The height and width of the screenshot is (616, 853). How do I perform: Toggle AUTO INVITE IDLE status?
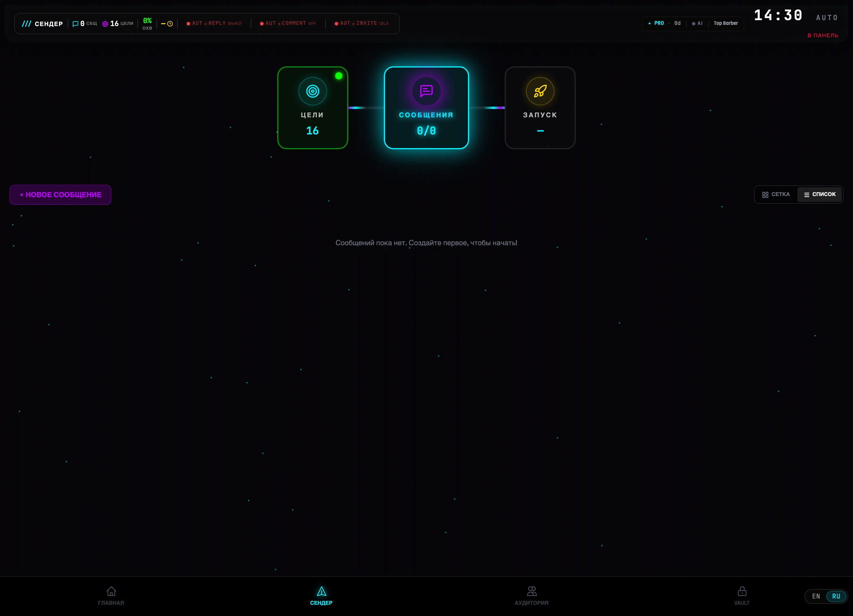point(362,23)
